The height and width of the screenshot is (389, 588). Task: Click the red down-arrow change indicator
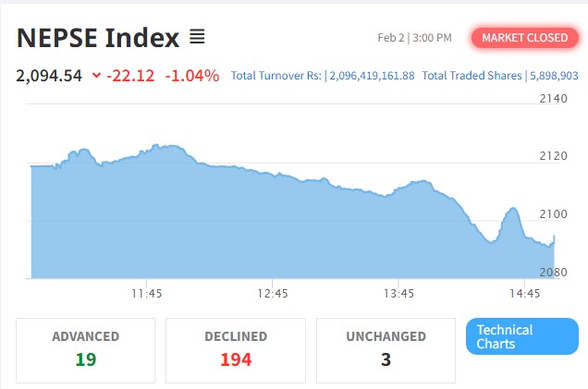pos(96,76)
